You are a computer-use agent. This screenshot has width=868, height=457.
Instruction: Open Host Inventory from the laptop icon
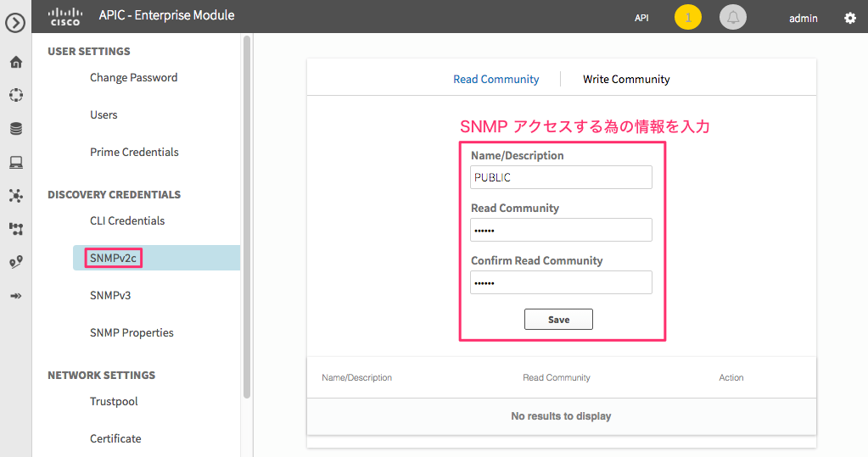[x=16, y=162]
